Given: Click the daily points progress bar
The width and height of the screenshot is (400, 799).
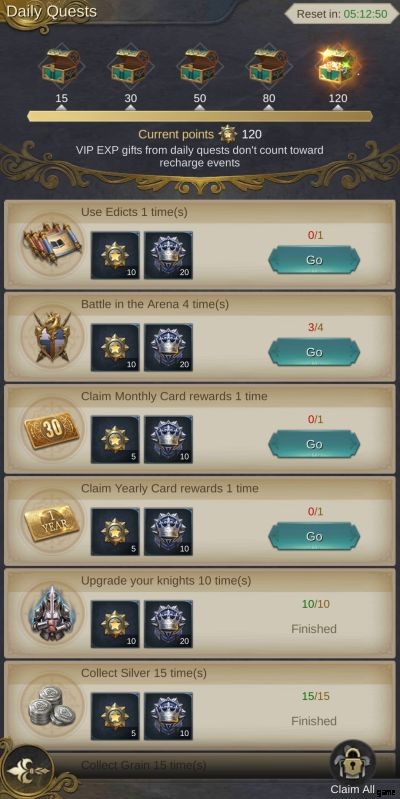Looking at the screenshot, I should click(200, 116).
